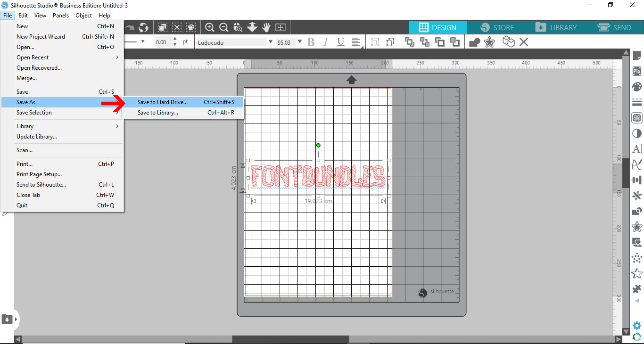Open the settings gear icon
This screenshot has width=644, height=344.
click(x=637, y=326)
